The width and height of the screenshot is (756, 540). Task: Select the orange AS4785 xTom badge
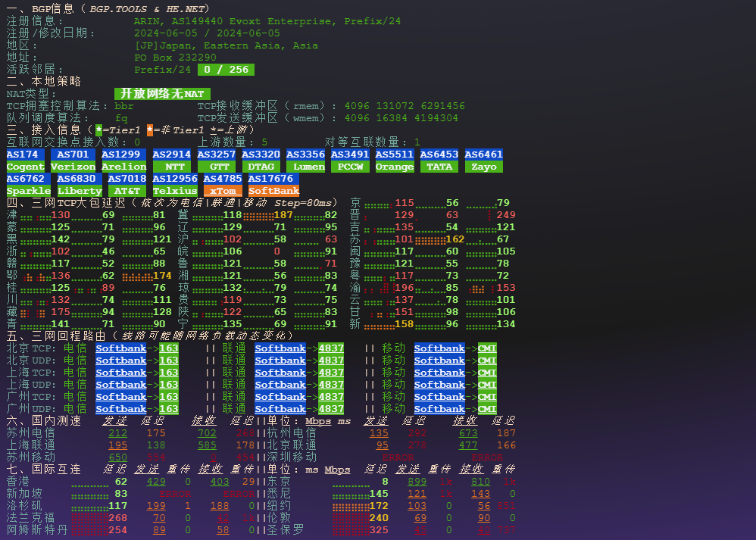(223, 185)
